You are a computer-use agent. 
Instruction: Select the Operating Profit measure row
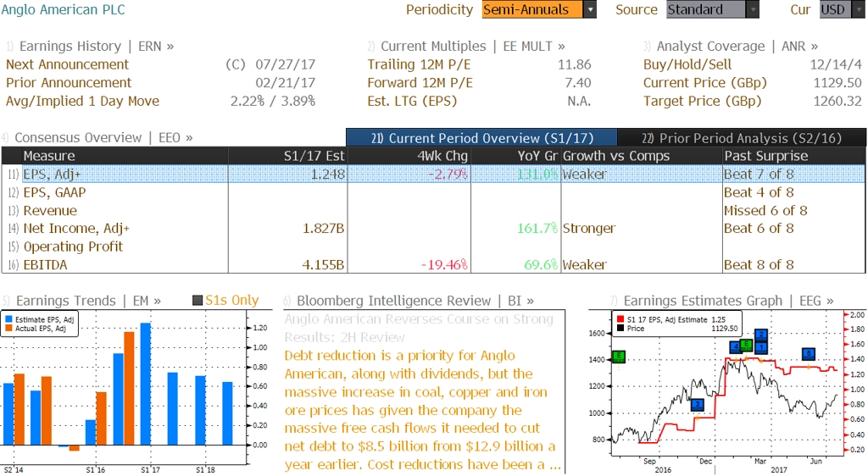click(x=433, y=246)
